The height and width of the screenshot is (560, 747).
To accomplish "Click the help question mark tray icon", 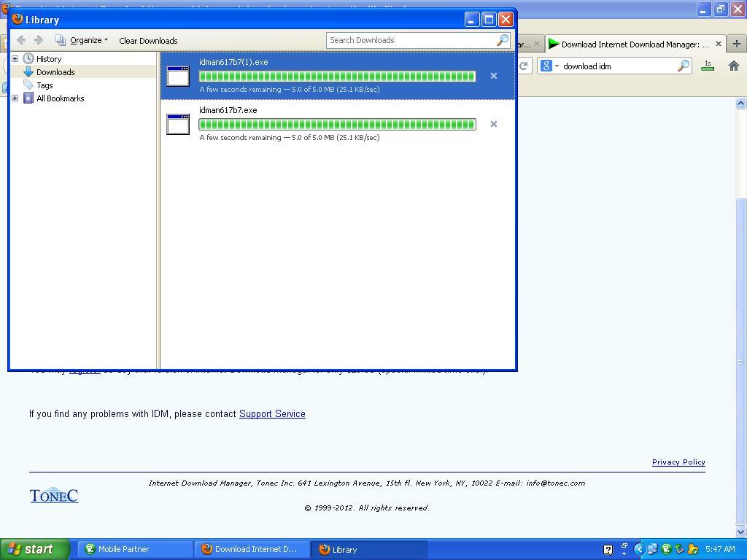I will coord(608,550).
